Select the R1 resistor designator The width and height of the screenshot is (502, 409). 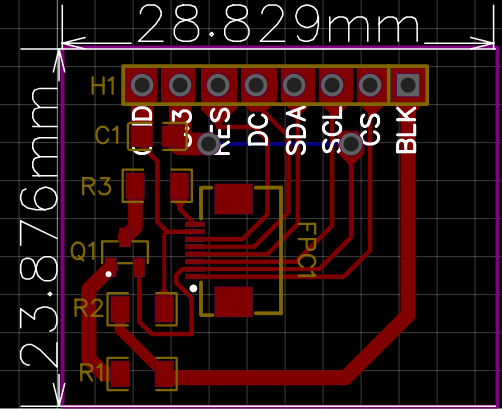91,372
